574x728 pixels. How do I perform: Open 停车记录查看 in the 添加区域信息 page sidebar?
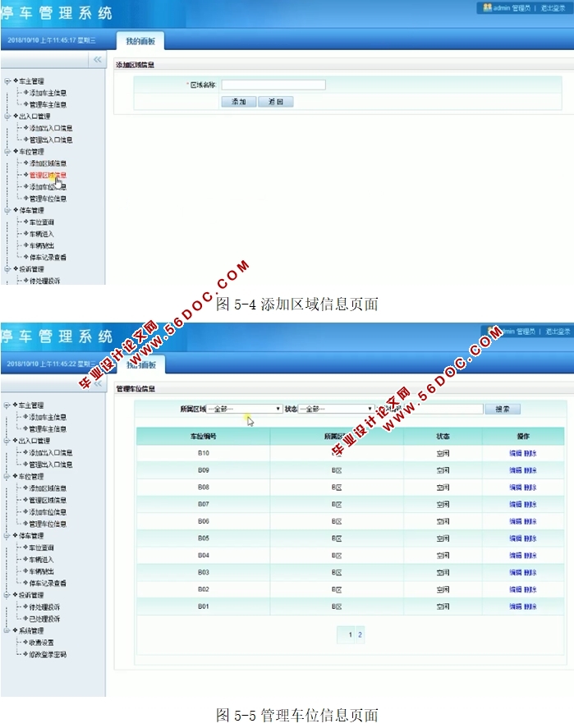coord(48,257)
